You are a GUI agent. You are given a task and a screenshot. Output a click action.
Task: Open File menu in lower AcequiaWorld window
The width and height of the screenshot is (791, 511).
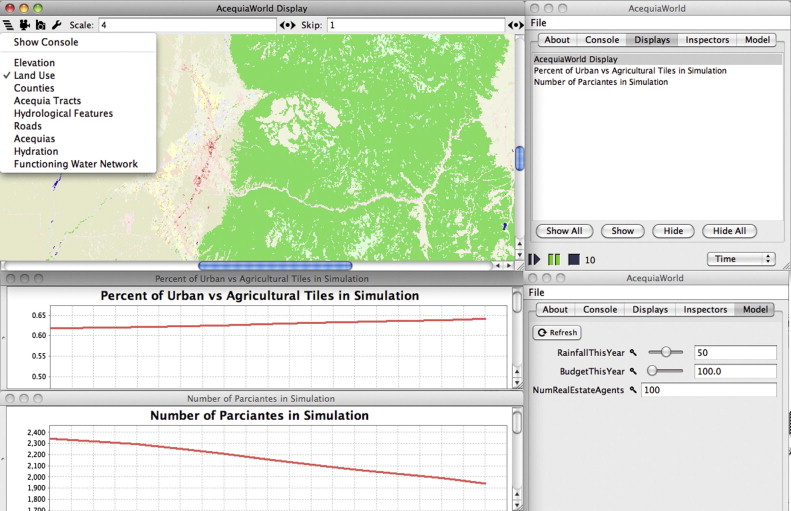pyautogui.click(x=536, y=293)
